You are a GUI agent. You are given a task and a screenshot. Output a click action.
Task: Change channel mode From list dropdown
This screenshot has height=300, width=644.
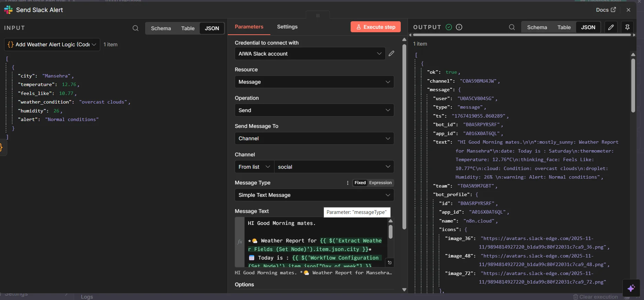point(254,167)
